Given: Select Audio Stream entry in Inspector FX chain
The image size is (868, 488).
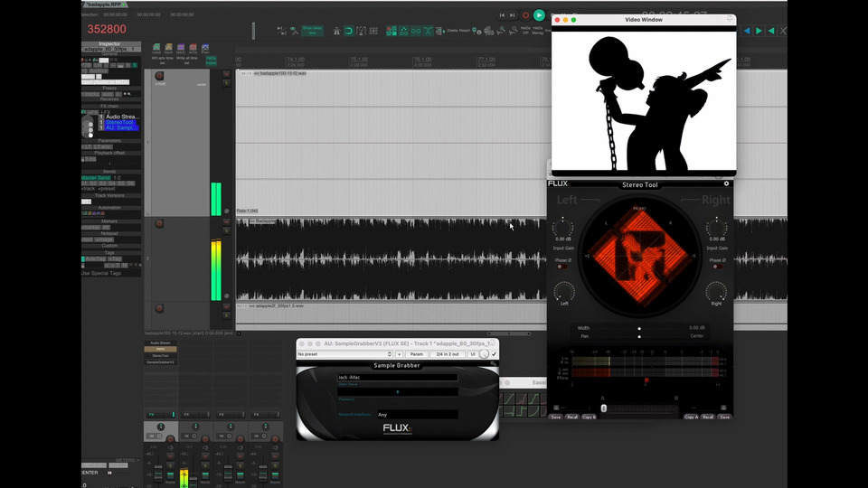Looking at the screenshot, I should pyautogui.click(x=122, y=117).
